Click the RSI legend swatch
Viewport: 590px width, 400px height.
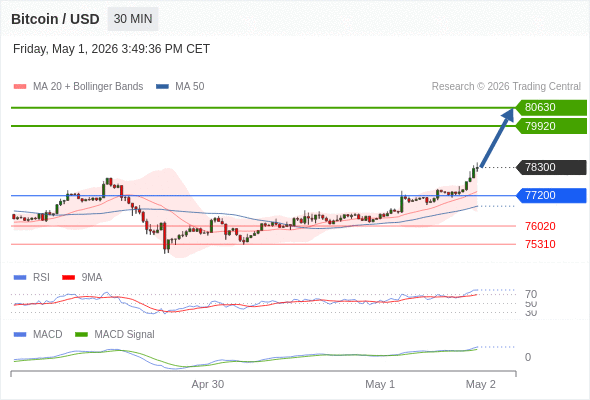click(20, 278)
